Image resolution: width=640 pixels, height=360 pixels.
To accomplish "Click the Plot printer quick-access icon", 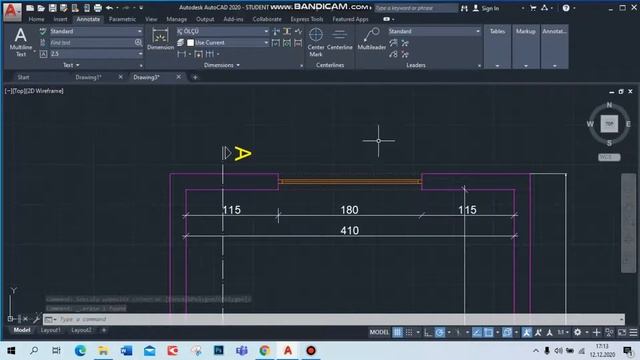I will [x=98, y=8].
